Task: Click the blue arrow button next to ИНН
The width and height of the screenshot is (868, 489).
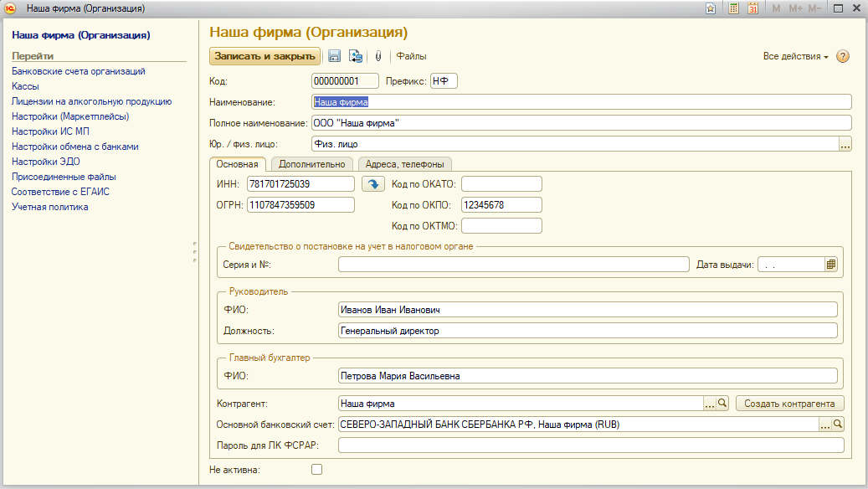Action: (x=372, y=183)
